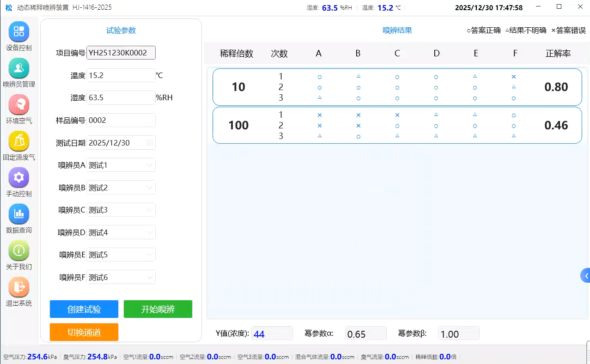Viewport: 590px width, 364px height.
Task: Open the 设备控制 panel icon
Action: 18,31
